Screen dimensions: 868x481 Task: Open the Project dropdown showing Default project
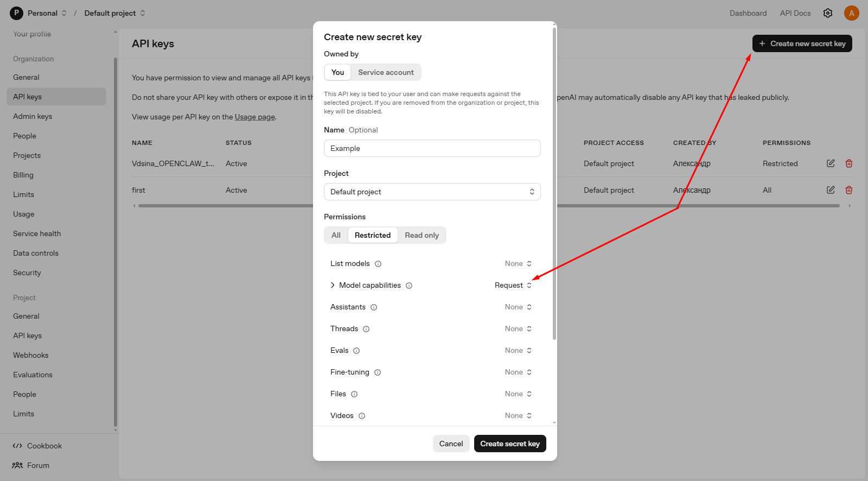[x=432, y=192]
